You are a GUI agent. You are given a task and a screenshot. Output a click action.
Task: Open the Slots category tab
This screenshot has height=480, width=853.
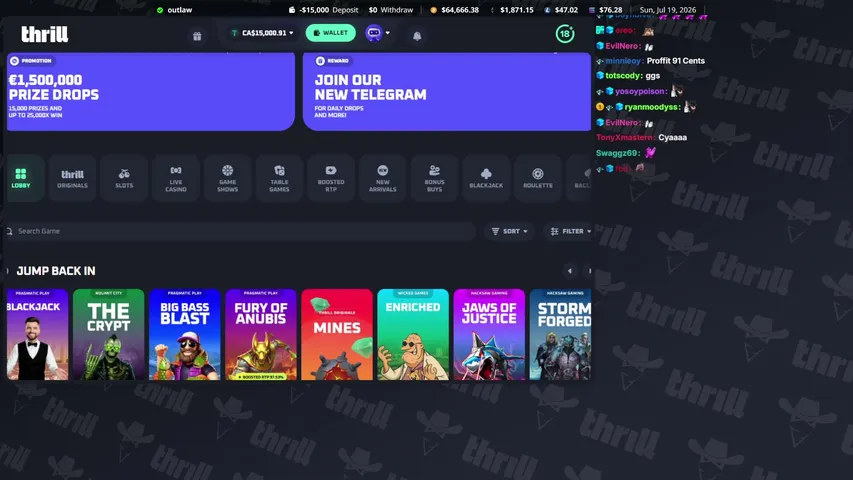click(124, 178)
